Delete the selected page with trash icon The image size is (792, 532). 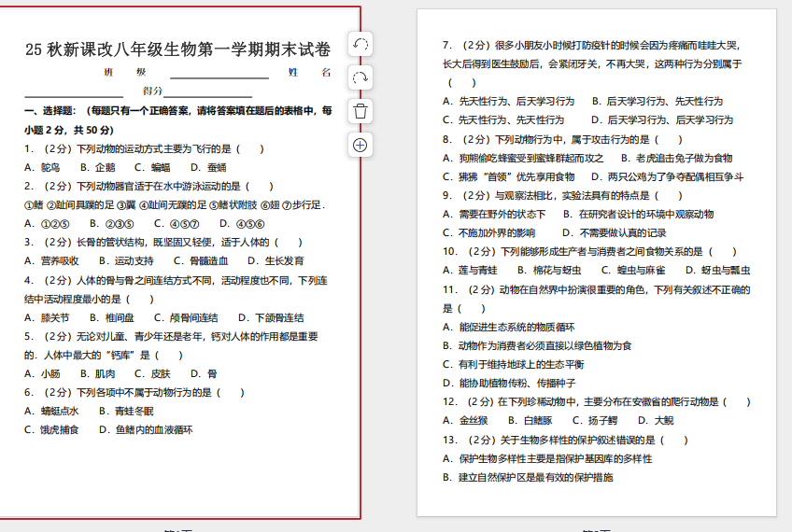361,111
